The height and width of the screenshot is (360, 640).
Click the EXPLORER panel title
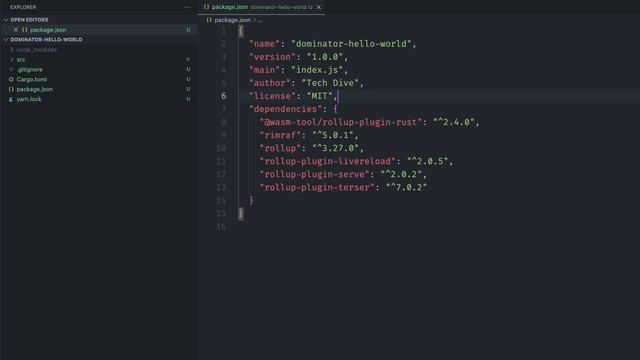click(23, 7)
